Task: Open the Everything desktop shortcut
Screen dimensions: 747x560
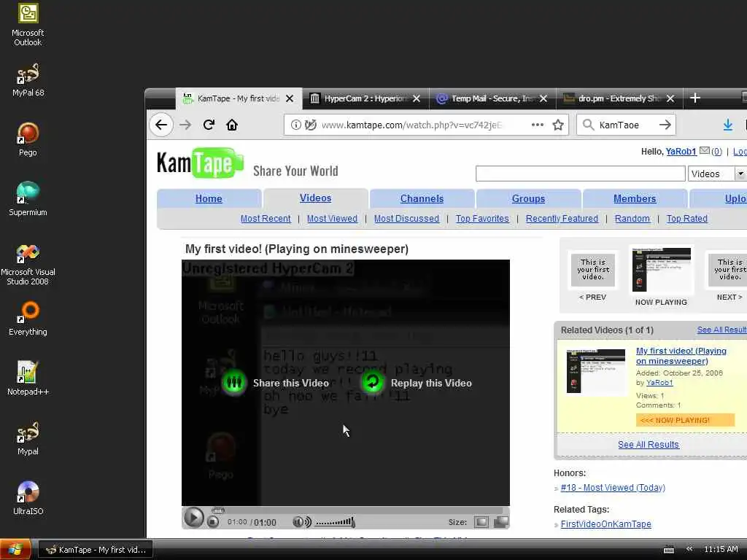Action: (x=28, y=319)
